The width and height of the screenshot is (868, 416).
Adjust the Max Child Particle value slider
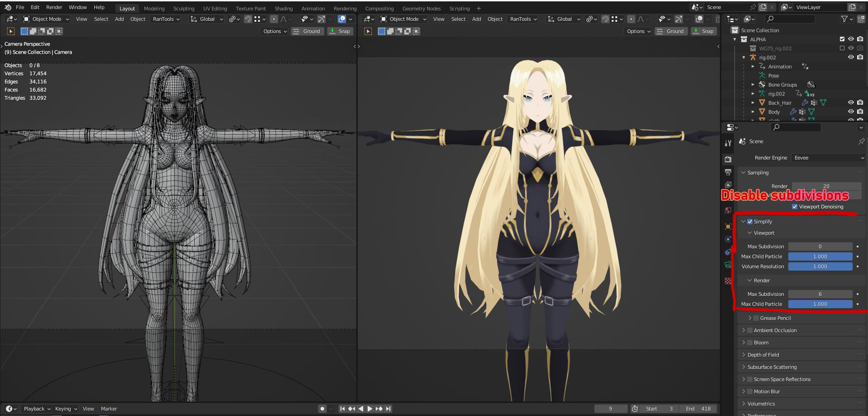[820, 256]
